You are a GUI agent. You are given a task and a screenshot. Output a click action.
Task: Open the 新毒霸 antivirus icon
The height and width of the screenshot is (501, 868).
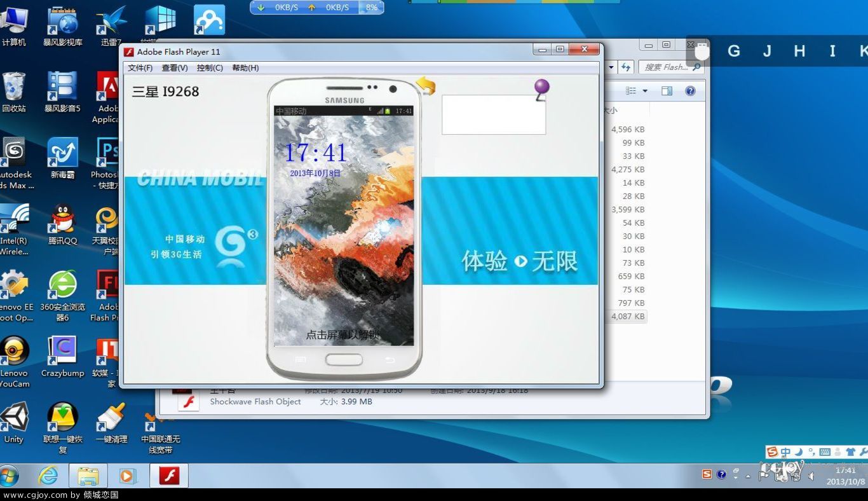pos(62,159)
